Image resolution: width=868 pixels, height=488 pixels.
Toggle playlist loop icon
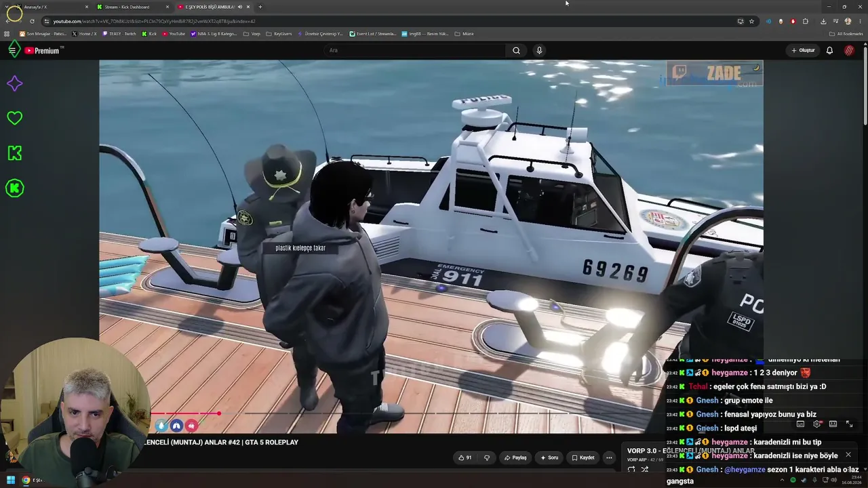click(631, 469)
